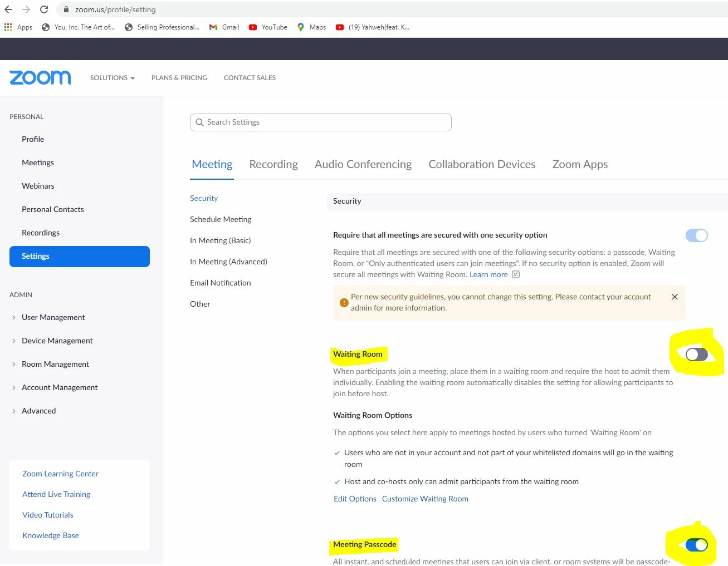This screenshot has height=566, width=728.
Task: Toggle the Waiting Room switch
Action: 697,355
